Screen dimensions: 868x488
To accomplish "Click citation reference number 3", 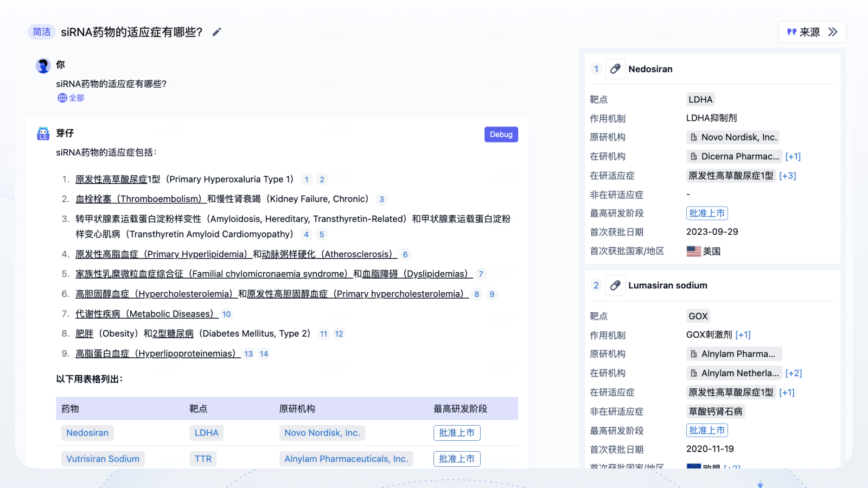I will [x=382, y=200].
